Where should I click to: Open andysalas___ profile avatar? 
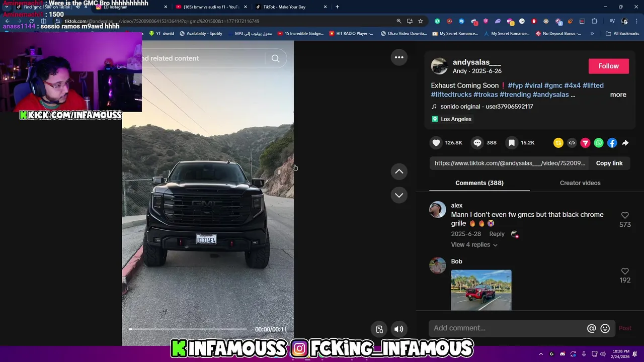[x=439, y=66]
